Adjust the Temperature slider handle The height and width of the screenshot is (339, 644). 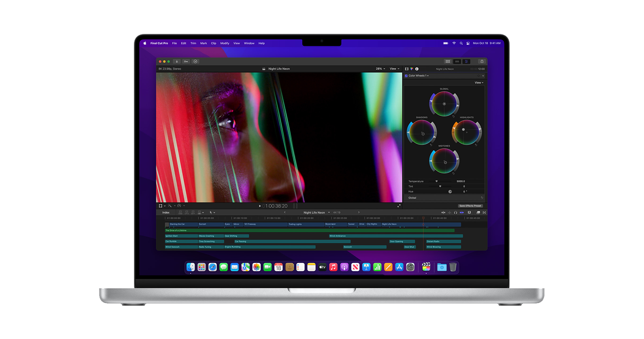tap(437, 181)
